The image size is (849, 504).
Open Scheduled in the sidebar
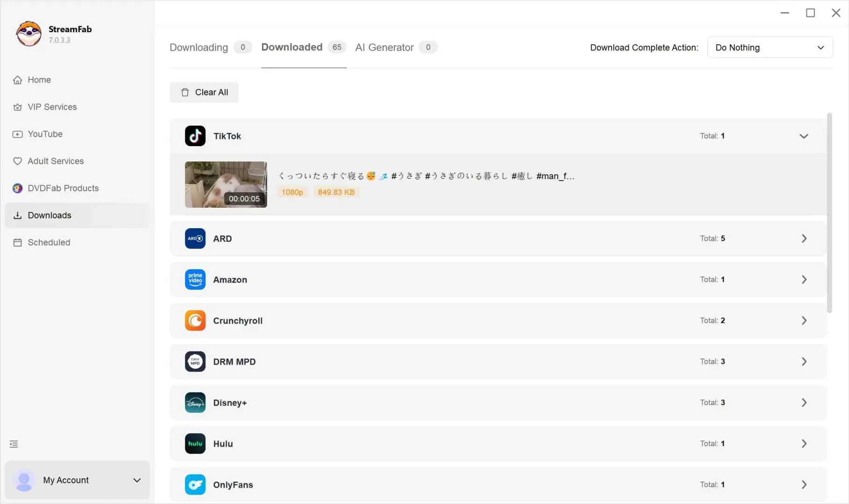[77, 242]
